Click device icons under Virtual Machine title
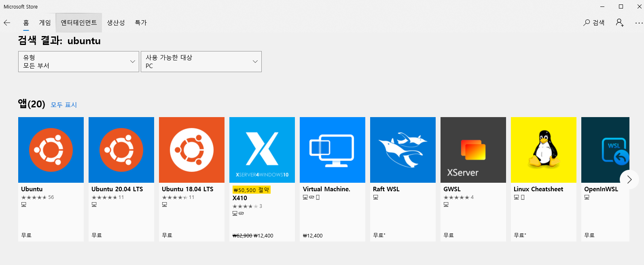Viewport: 644px width, 265px height. pos(311,197)
